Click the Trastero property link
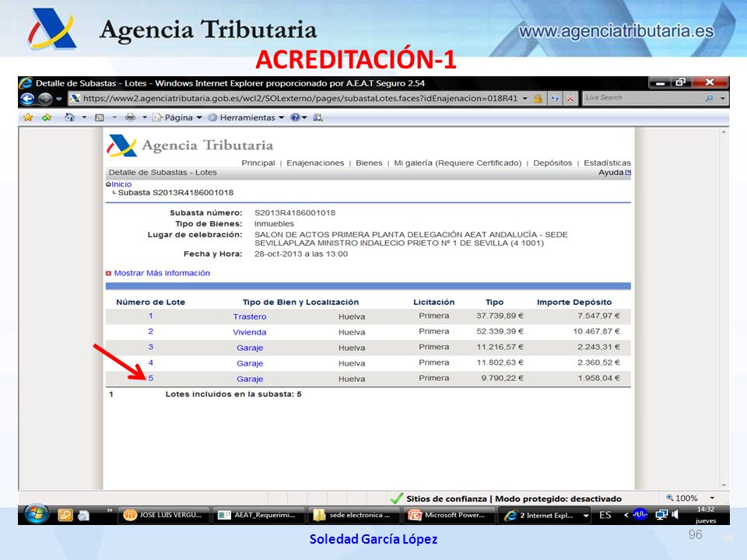This screenshot has width=747, height=560. pyautogui.click(x=250, y=317)
